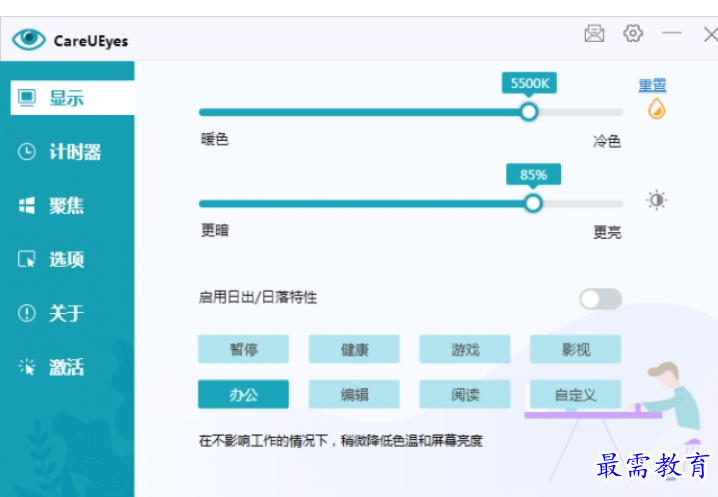Image resolution: width=718 pixels, height=497 pixels.
Task: Click the CareUEyes eye logo
Action: 28,39
